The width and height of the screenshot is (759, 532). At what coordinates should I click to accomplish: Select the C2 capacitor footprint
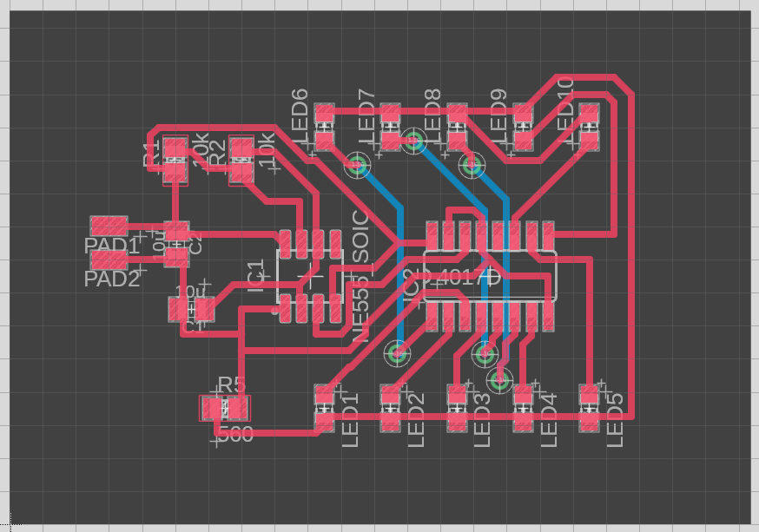[176, 243]
